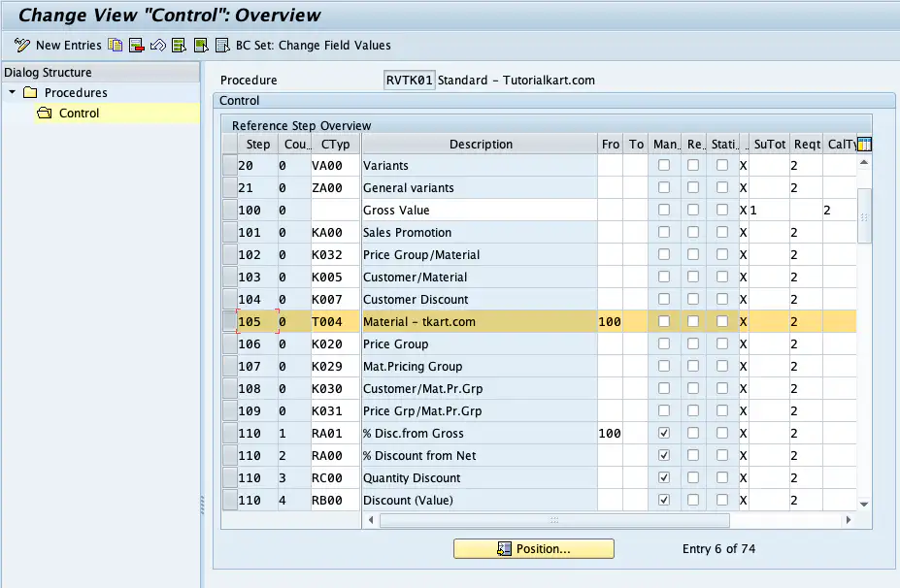Click the Dialog Structure panel header
This screenshot has height=588, width=900.
click(100, 72)
